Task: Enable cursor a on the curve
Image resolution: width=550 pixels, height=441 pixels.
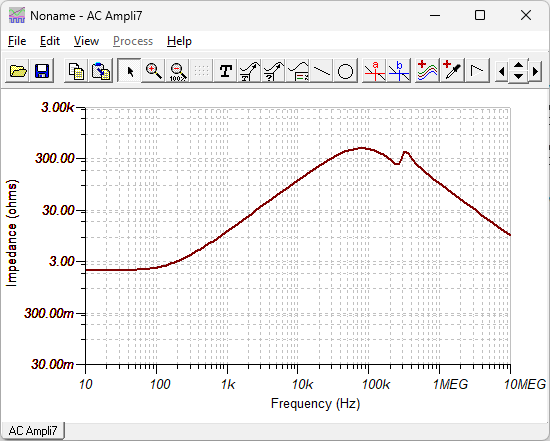Action: [375, 71]
